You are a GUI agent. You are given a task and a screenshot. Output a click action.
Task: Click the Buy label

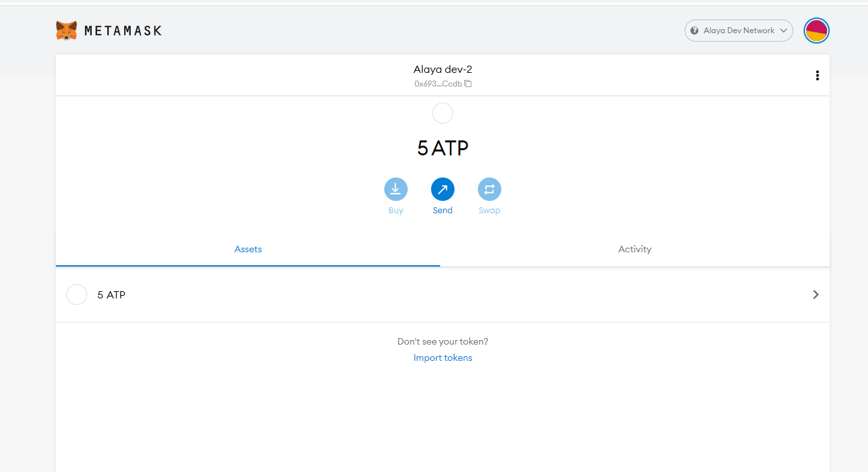pyautogui.click(x=396, y=210)
